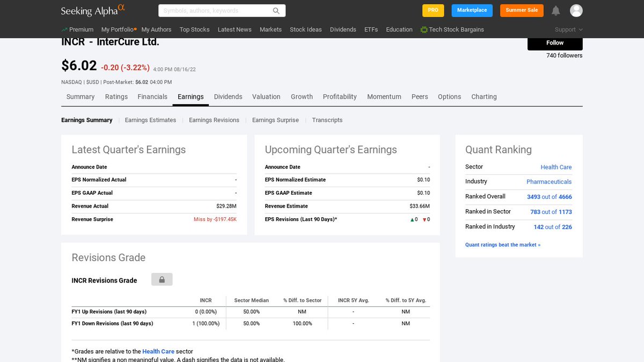Switch to the Charting tab
Viewport: 644px width, 362px height.
tap(484, 97)
